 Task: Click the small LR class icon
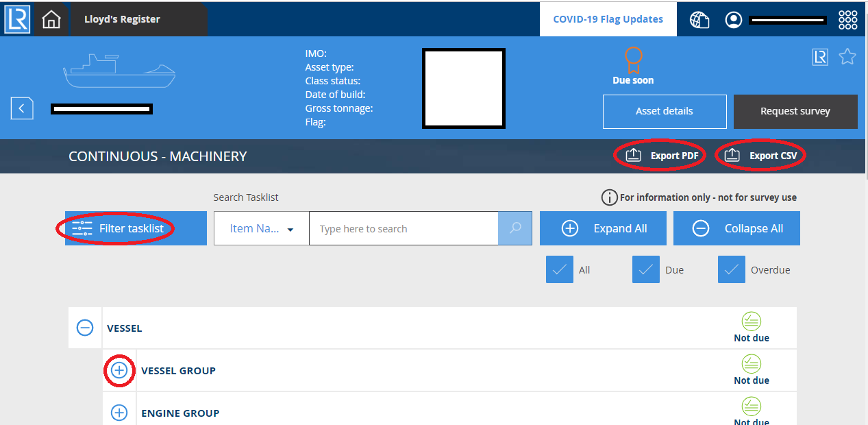point(820,57)
